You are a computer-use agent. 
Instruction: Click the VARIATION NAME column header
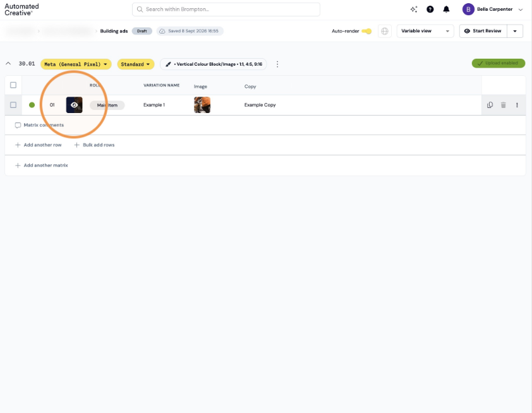pos(162,85)
